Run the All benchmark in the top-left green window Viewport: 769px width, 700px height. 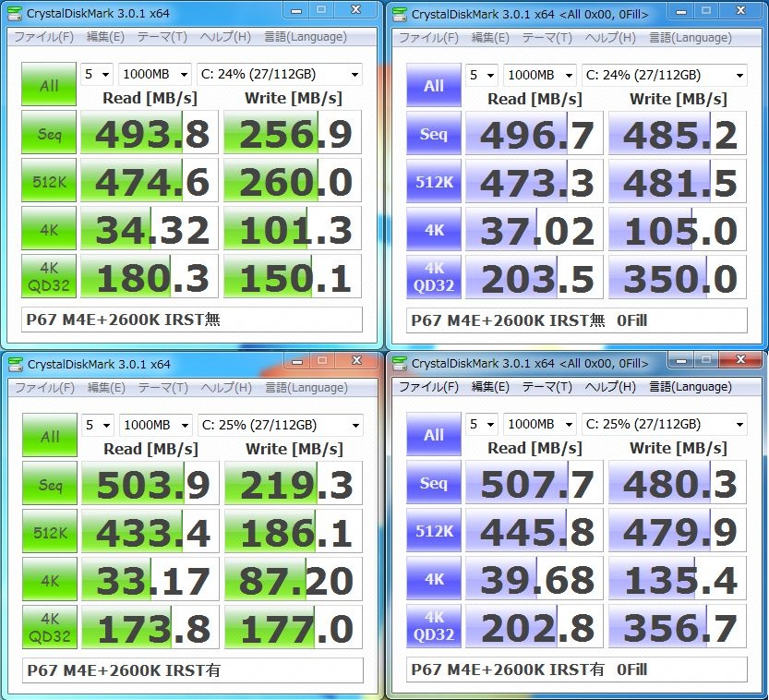(49, 84)
